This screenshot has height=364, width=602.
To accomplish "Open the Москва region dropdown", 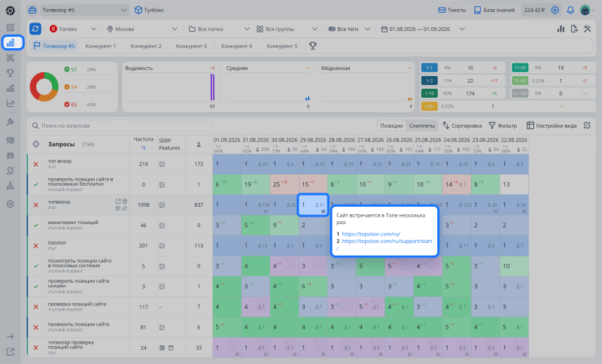I will point(142,29).
